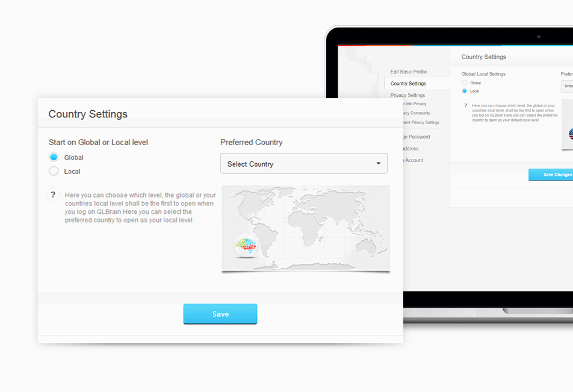Click the US flag globe icon on the laptop screen

[570, 134]
